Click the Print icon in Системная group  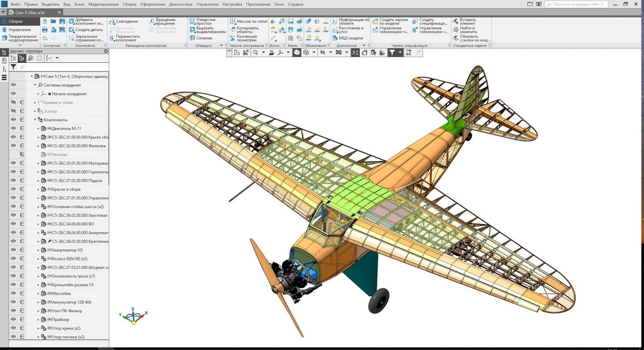pyautogui.click(x=45, y=30)
